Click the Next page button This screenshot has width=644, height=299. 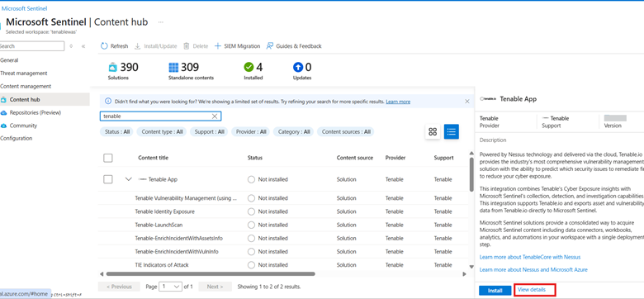[215, 287]
